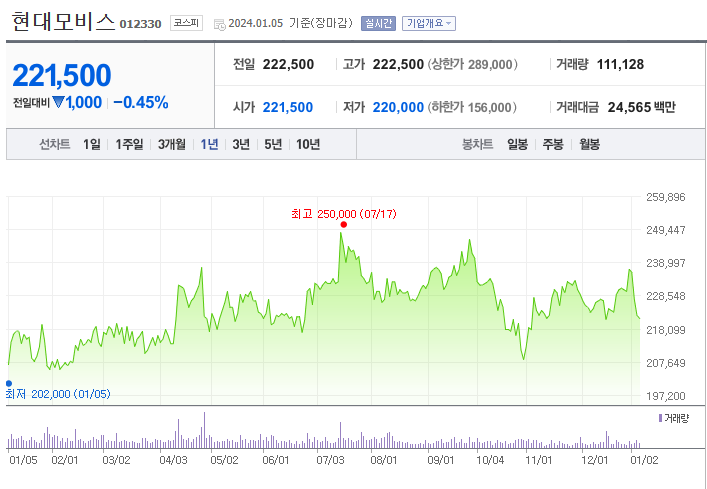Click the 저가 220,000 value
This screenshot has width=707, height=489.
click(398, 107)
